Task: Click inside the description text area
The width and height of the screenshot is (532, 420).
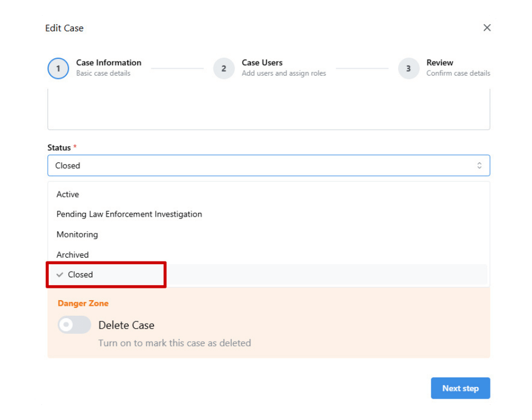Action: (x=268, y=109)
